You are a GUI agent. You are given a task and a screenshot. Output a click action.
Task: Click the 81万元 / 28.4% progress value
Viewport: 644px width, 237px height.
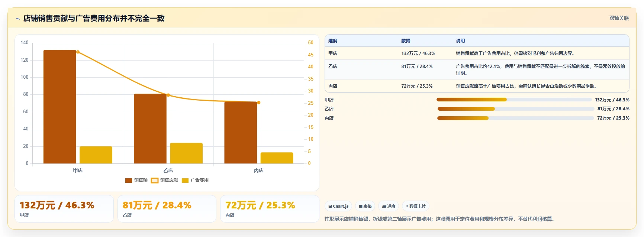click(614, 109)
